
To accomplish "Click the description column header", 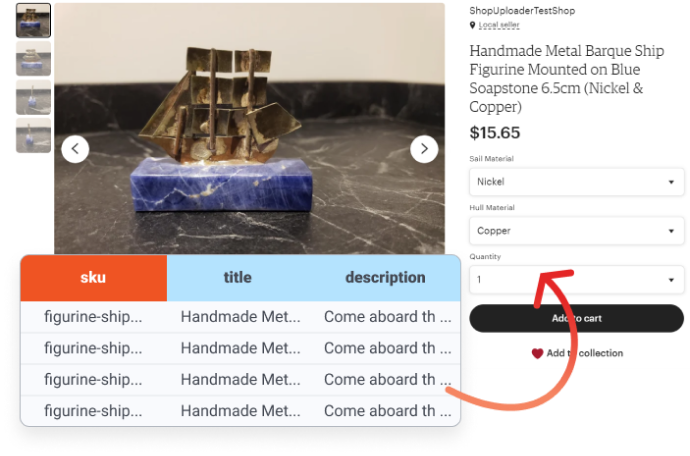I will 385,278.
